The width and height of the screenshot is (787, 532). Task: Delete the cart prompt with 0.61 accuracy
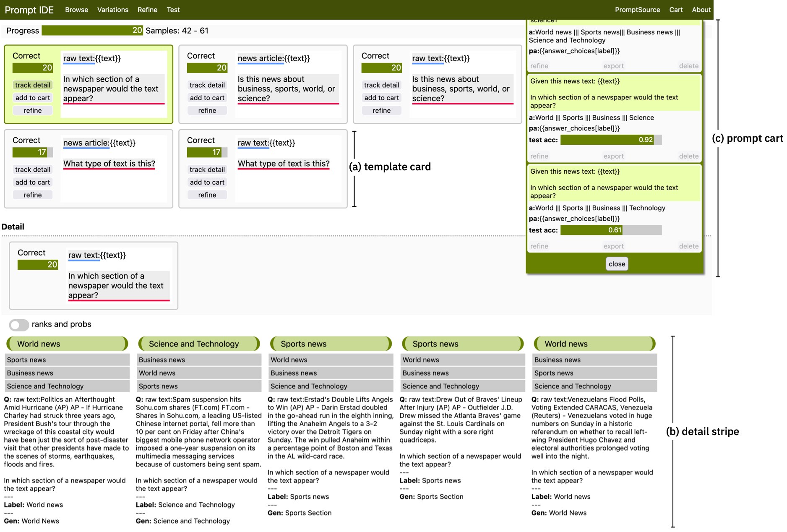[688, 246]
